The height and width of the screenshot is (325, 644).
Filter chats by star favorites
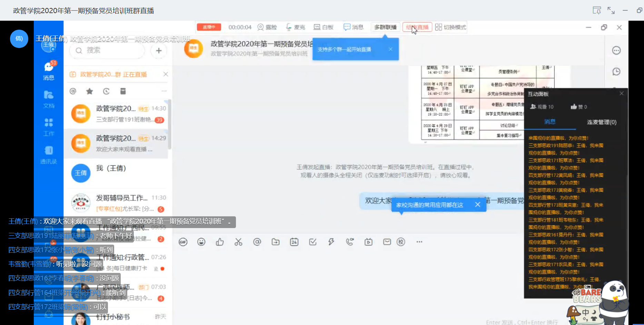90,91
